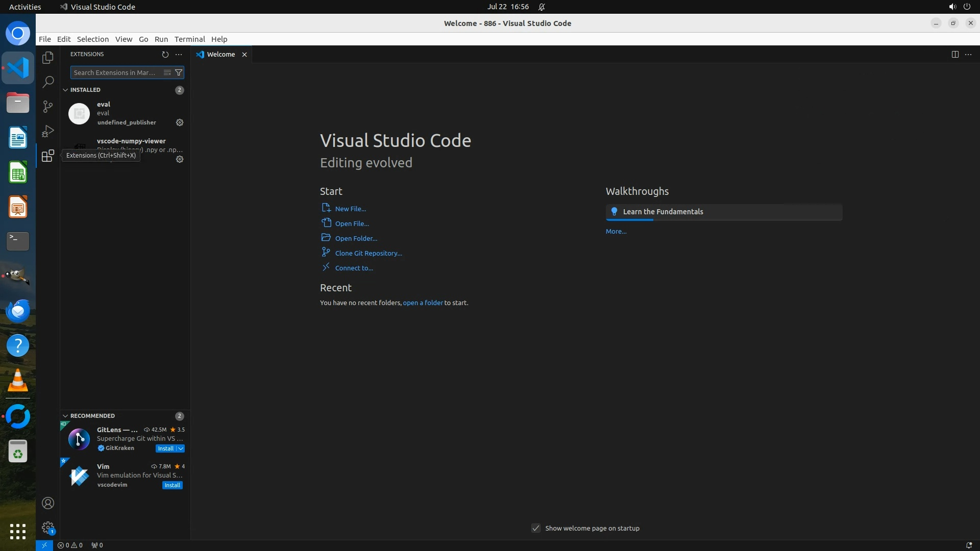Click Clone Git Repository link
Image resolution: width=980 pixels, height=551 pixels.
[368, 253]
